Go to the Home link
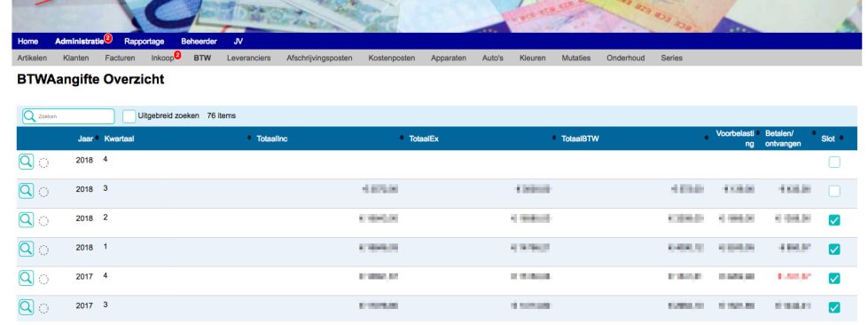Image resolution: width=868 pixels, height=325 pixels. tap(27, 42)
